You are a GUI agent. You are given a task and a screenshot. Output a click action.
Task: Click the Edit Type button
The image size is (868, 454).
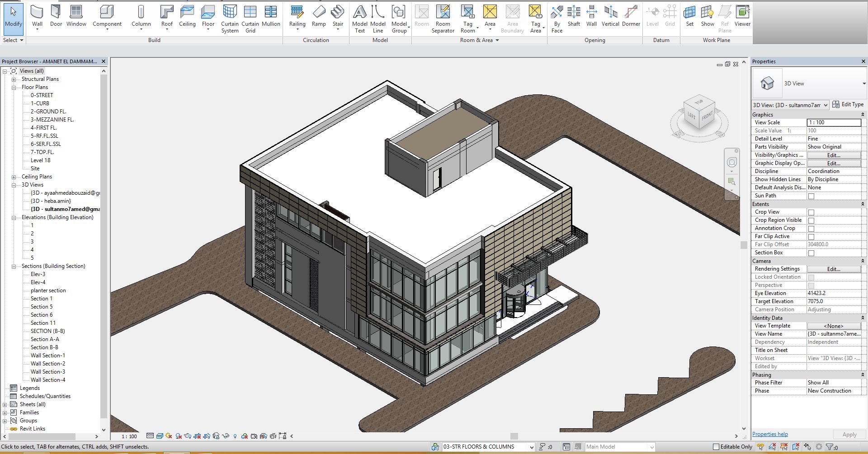coord(848,104)
